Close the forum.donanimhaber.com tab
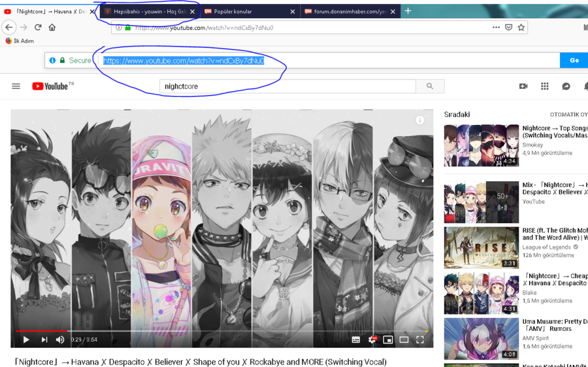The image size is (588, 367). 393,12
